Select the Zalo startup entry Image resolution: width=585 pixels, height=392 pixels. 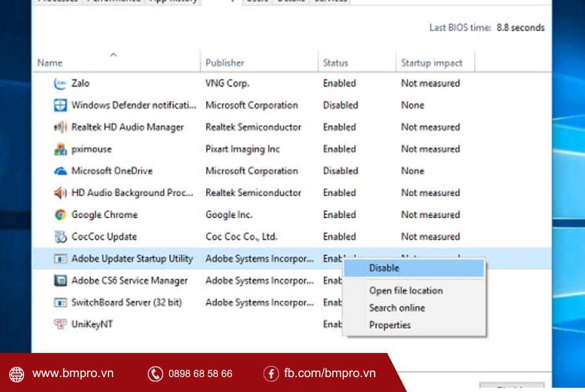292,83
